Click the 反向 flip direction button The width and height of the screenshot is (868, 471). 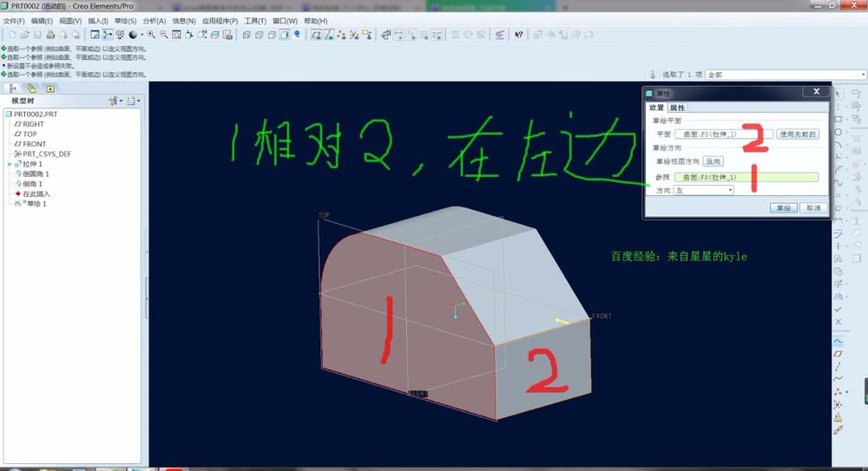click(713, 161)
